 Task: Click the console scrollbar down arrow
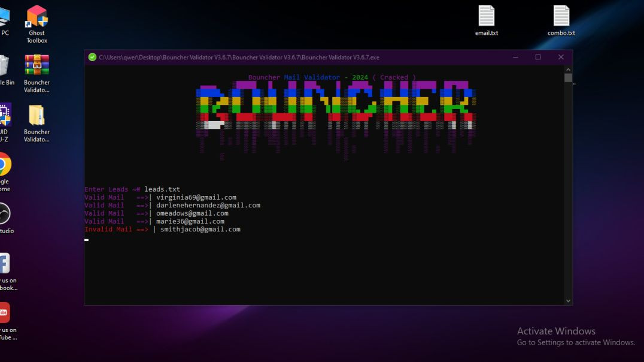568,301
